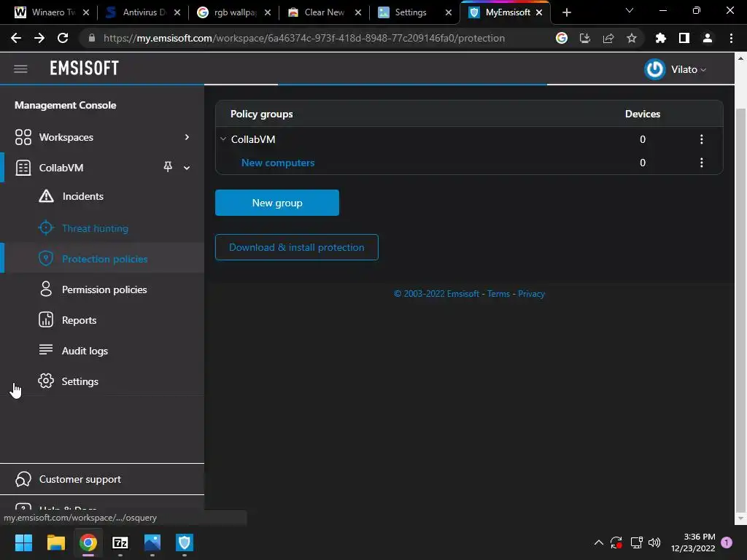Open Threat hunting page
This screenshot has width=747, height=560.
pyautogui.click(x=95, y=228)
